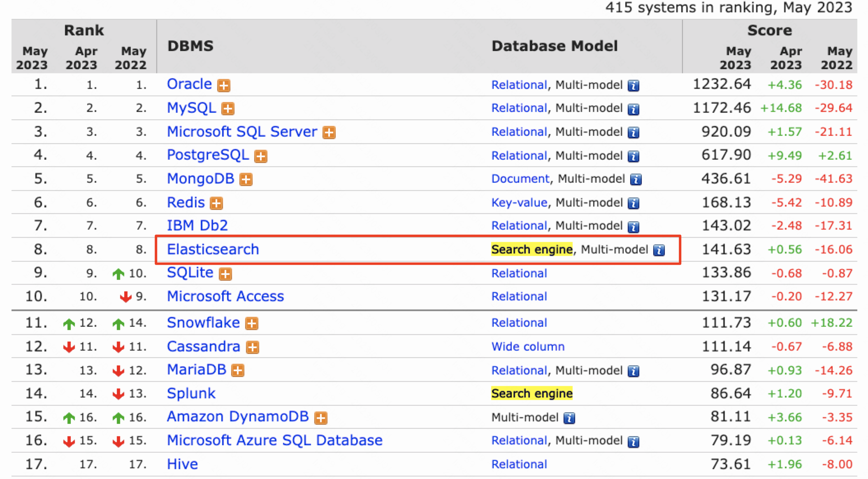Open the Elasticsearch link
This screenshot has height=479, width=868.
[x=213, y=249]
